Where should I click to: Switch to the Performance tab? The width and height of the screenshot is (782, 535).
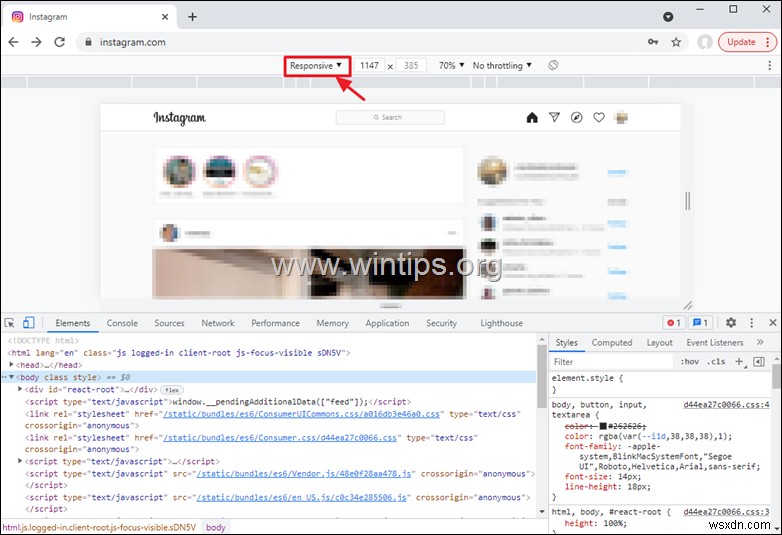[275, 323]
